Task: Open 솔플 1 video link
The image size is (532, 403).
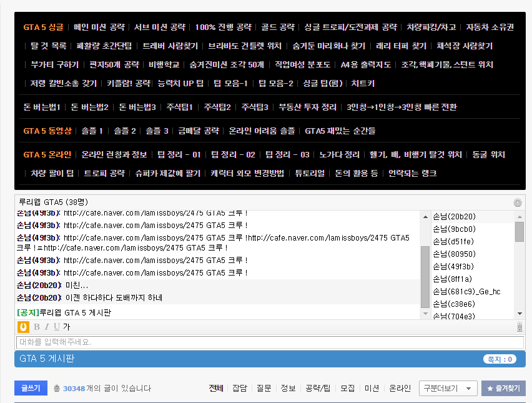Action: coord(92,131)
